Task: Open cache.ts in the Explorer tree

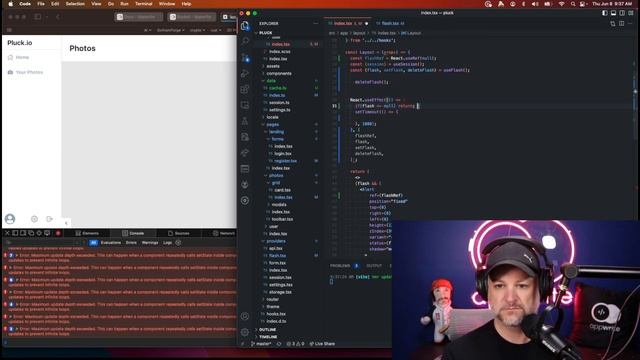Action: [x=278, y=88]
